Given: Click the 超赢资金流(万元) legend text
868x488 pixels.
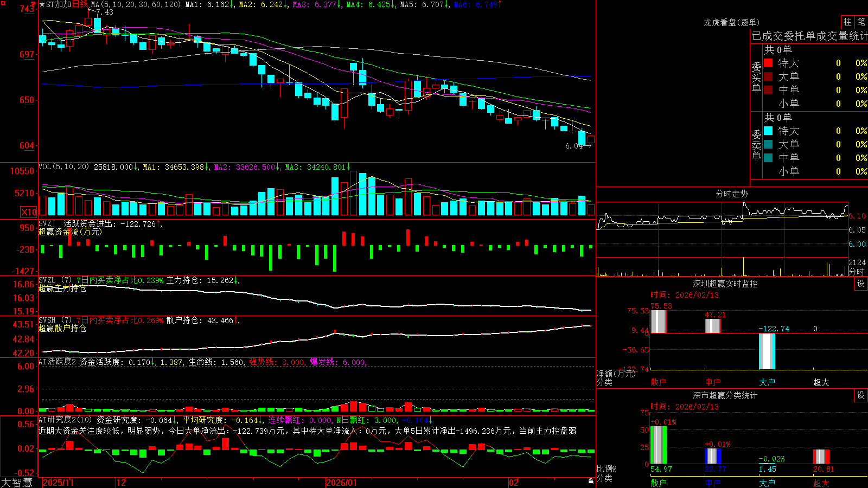Looking at the screenshot, I should point(70,232).
